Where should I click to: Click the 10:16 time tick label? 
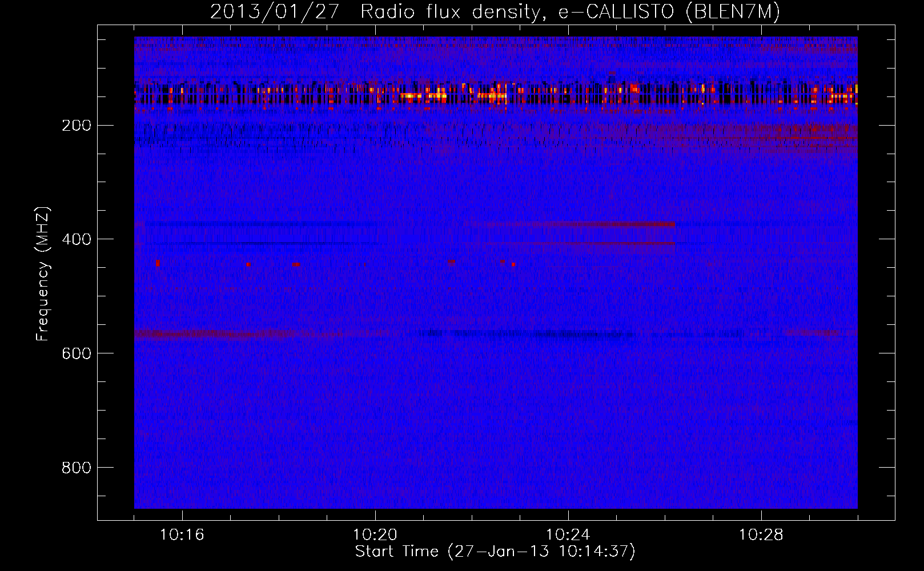pos(182,535)
